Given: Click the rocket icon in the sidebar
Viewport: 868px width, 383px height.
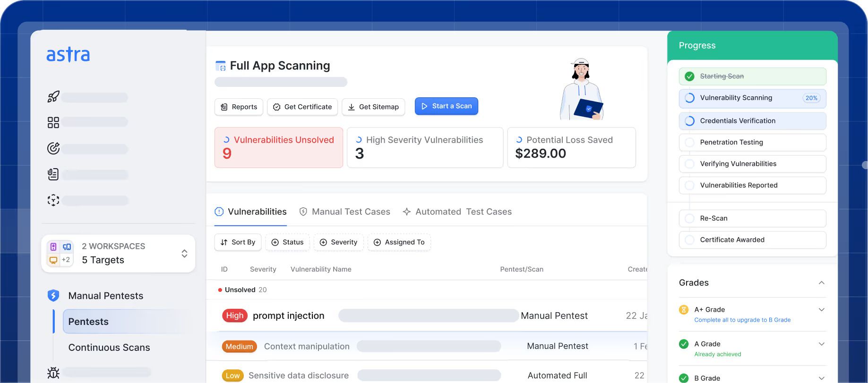Looking at the screenshot, I should coord(53,97).
